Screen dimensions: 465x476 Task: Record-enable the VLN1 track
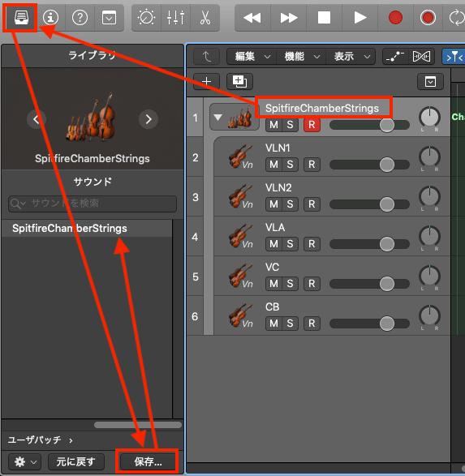coord(312,165)
